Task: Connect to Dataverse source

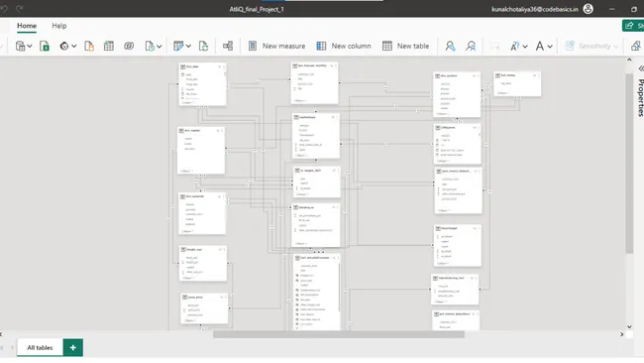Action: click(129, 46)
